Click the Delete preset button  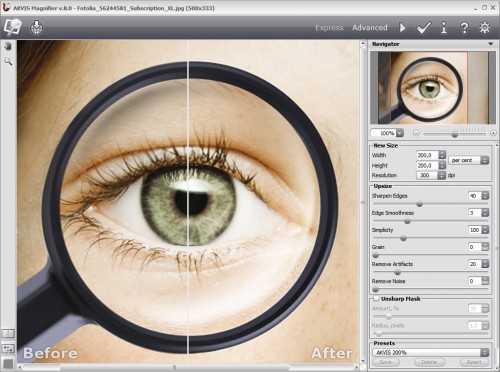pyautogui.click(x=429, y=362)
